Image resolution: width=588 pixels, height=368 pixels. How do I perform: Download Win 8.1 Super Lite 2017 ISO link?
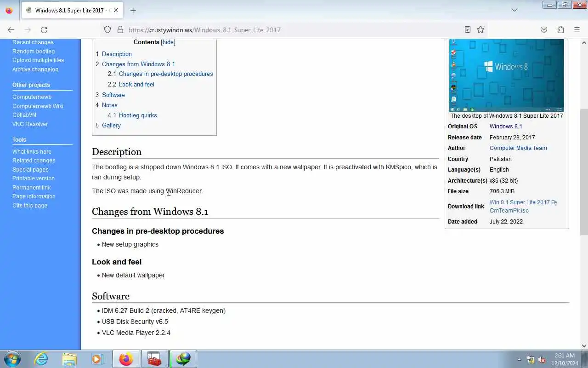click(523, 207)
